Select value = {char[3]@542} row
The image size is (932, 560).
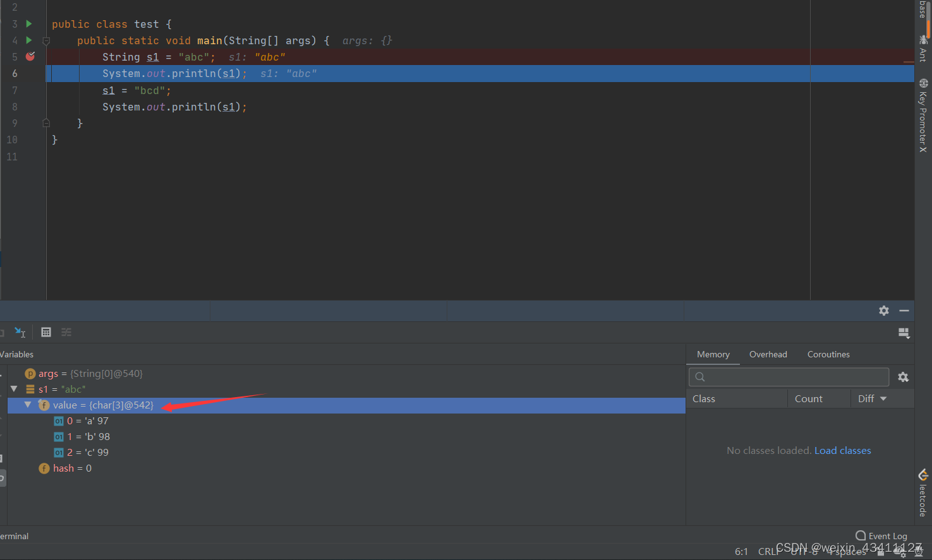click(346, 405)
